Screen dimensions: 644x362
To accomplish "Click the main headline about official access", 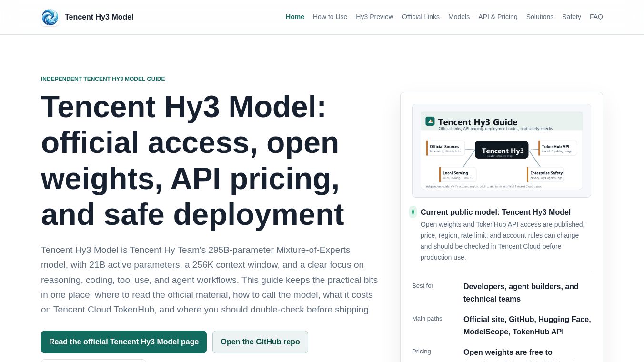I will tap(192, 160).
